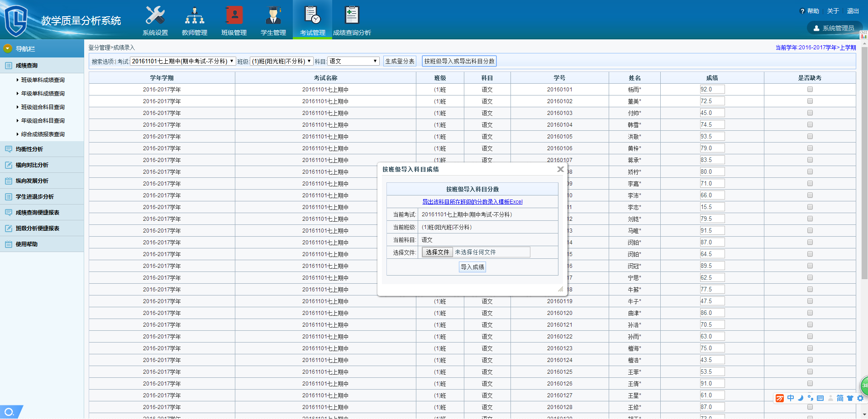The image size is (868, 419).
Task: Open IME settings gear icon
Action: click(x=860, y=398)
